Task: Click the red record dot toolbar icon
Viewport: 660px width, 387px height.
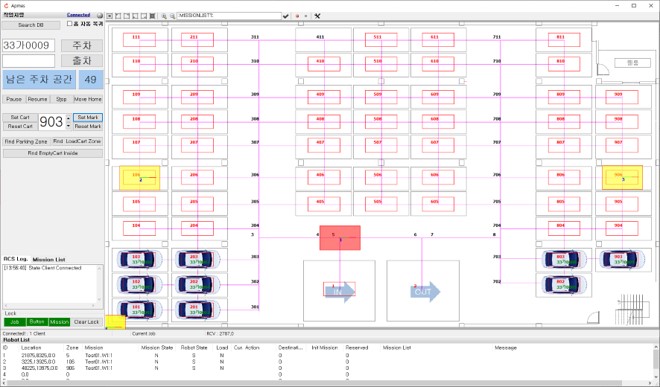Action: (297, 16)
